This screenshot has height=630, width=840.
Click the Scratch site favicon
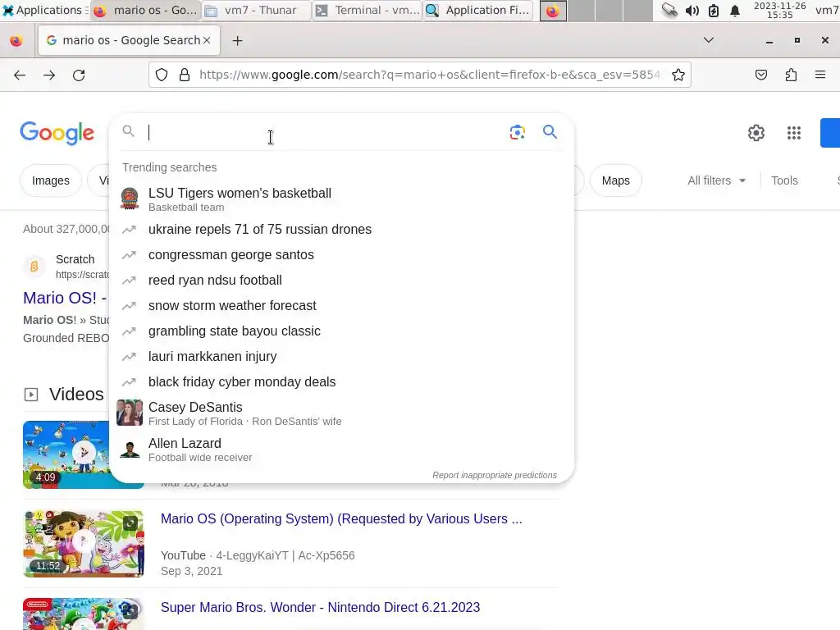point(34,267)
